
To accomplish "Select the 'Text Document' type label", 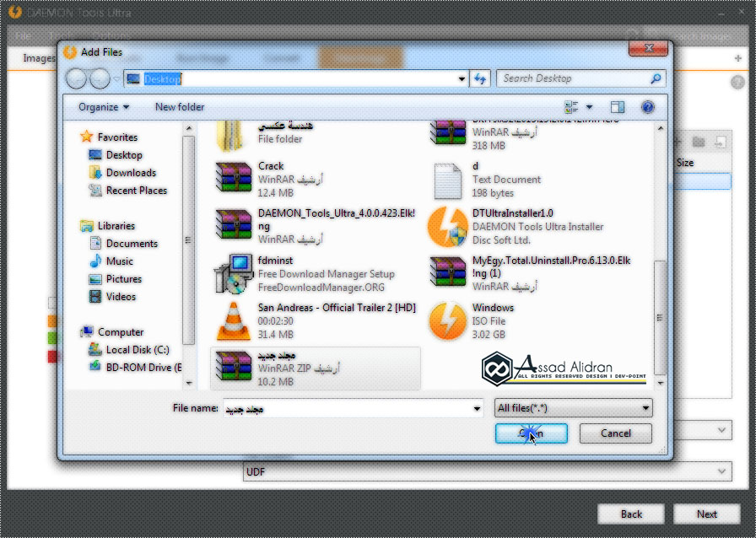I will [507, 180].
